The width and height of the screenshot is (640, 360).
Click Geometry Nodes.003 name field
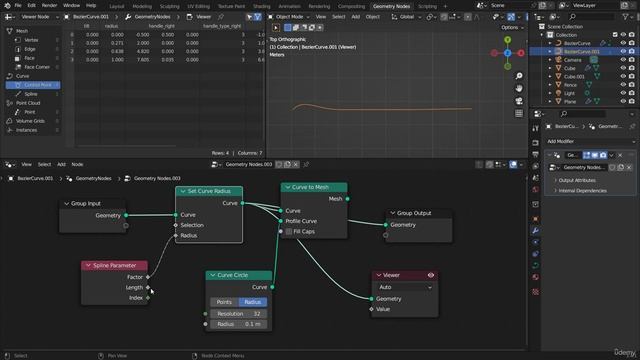tap(248, 164)
